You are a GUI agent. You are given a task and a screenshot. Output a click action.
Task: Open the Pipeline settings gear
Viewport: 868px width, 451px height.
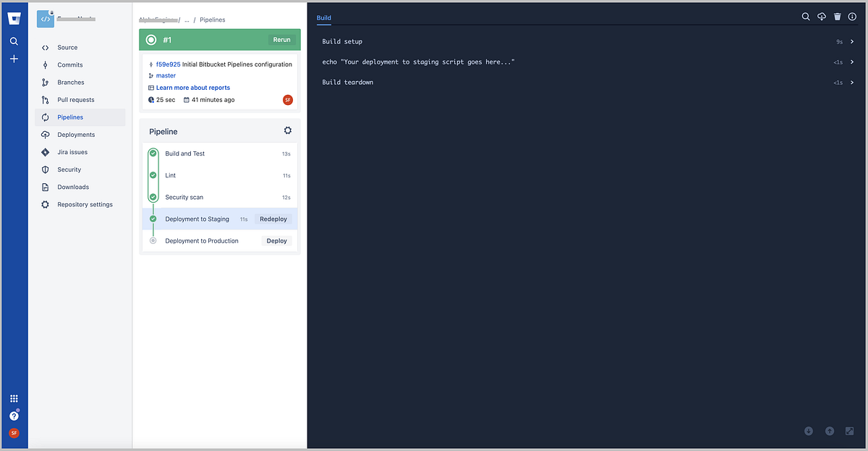pyautogui.click(x=287, y=130)
